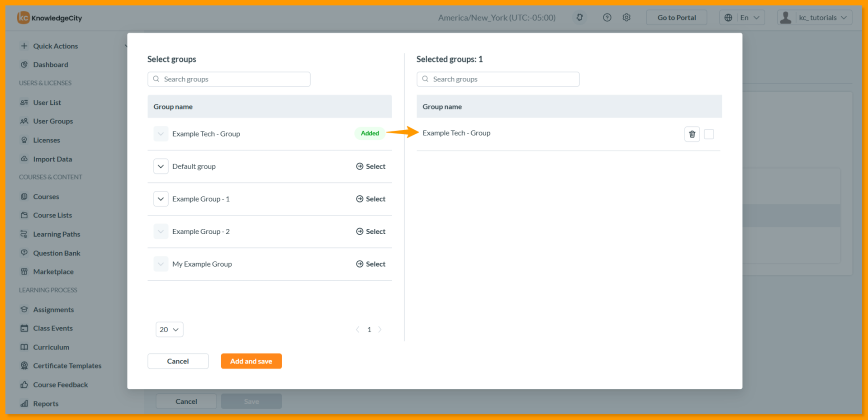
Task: Open Certificate Templates in the sidebar
Action: tap(67, 366)
